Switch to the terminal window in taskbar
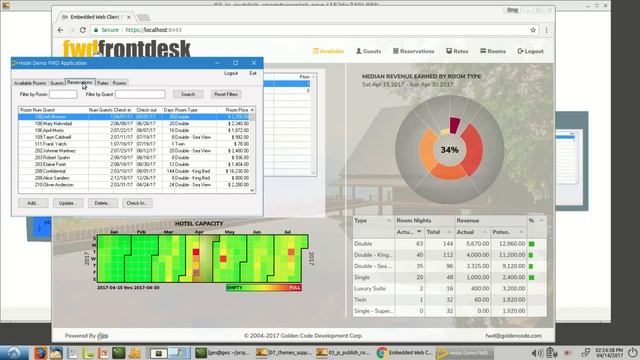The height and width of the screenshot is (360, 640). pyautogui.click(x=222, y=353)
